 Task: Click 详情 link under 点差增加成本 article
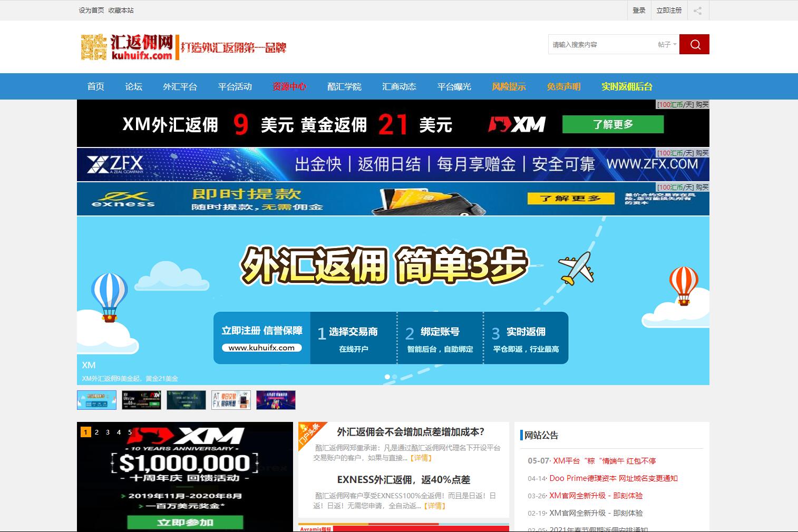click(x=421, y=458)
